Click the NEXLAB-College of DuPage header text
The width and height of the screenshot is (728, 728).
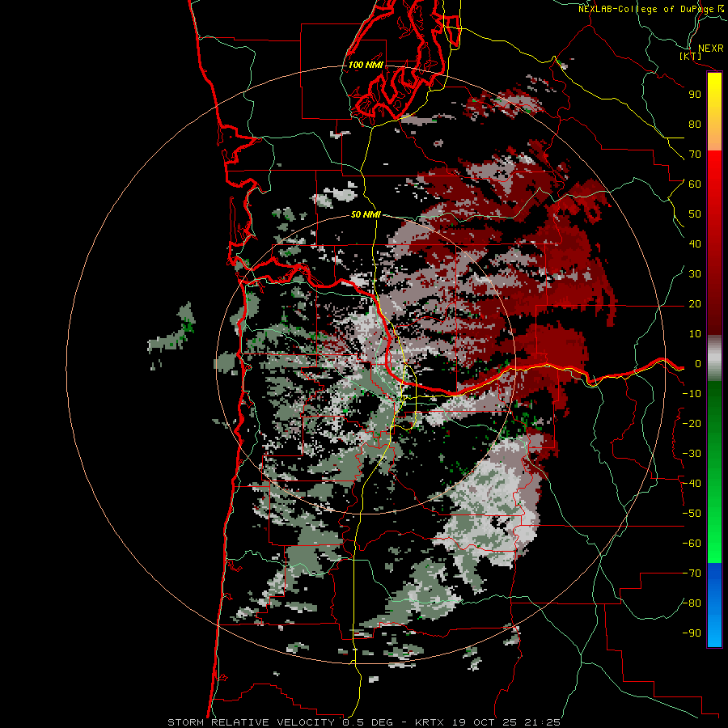point(646,9)
